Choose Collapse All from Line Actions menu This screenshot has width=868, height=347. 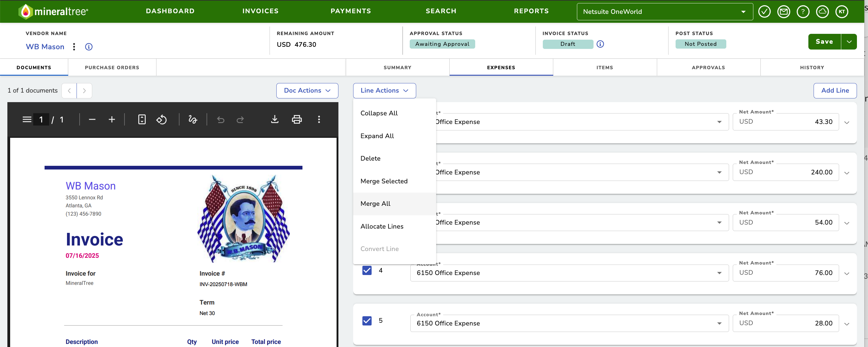click(394, 113)
